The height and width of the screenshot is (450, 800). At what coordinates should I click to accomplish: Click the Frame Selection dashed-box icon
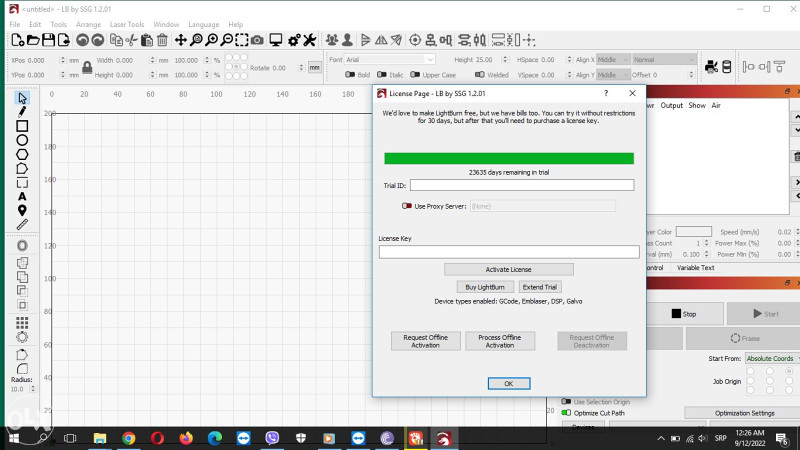point(242,40)
